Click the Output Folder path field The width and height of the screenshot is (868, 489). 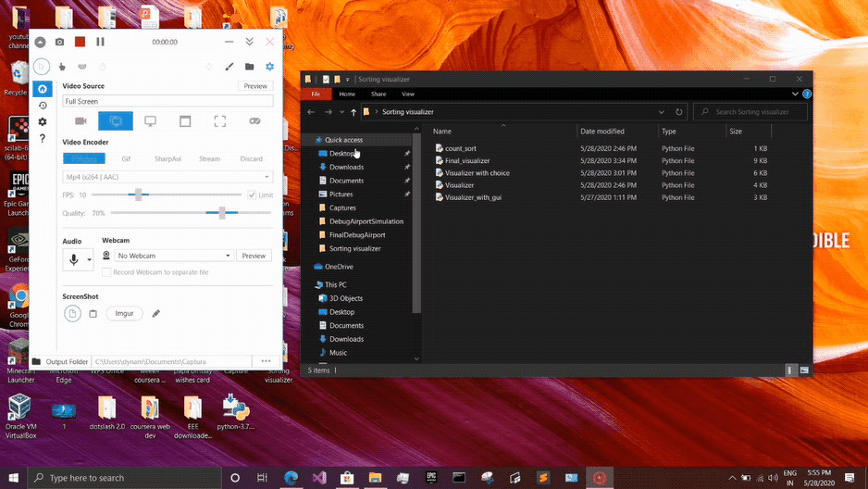(171, 361)
